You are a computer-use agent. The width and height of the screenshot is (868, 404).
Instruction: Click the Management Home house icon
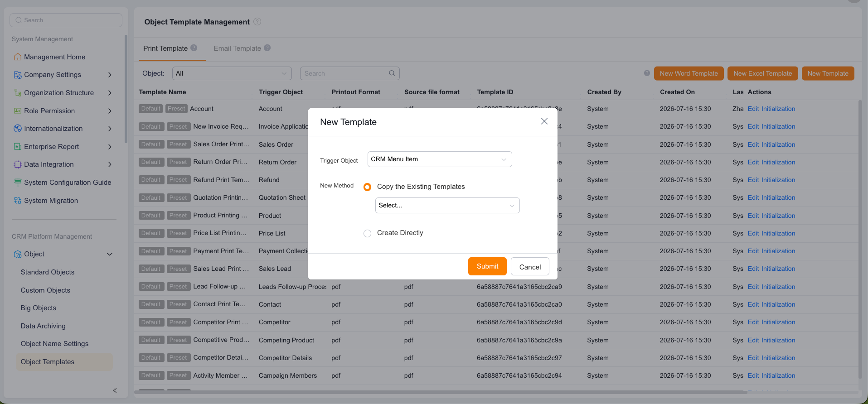18,57
